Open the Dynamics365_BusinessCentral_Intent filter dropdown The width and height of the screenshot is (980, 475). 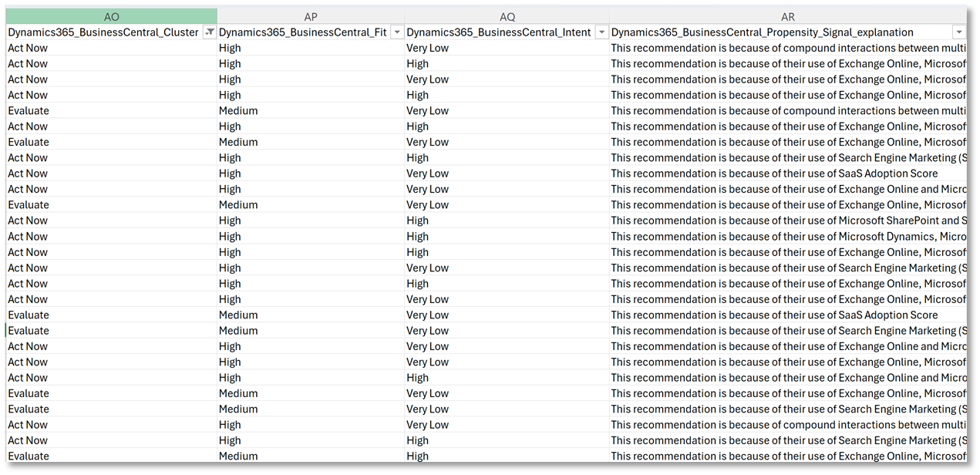click(601, 32)
